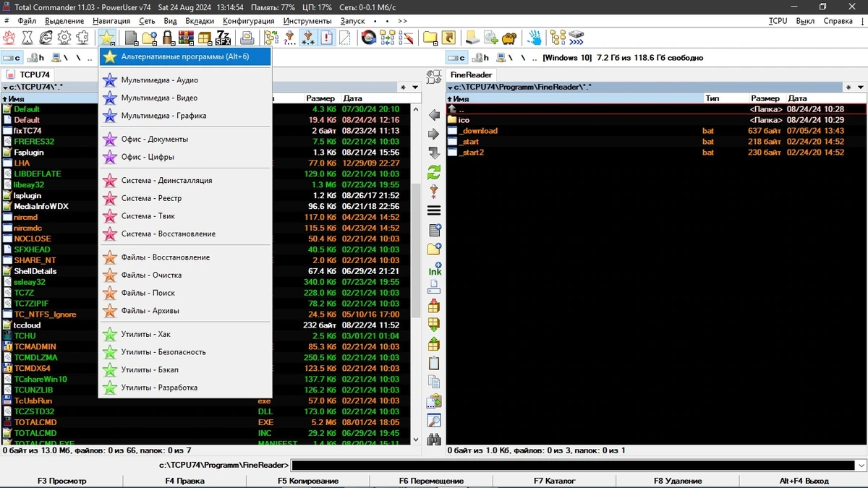Click the disc with green plus icon
The width and height of the screenshot is (868, 488).
pos(491,37)
